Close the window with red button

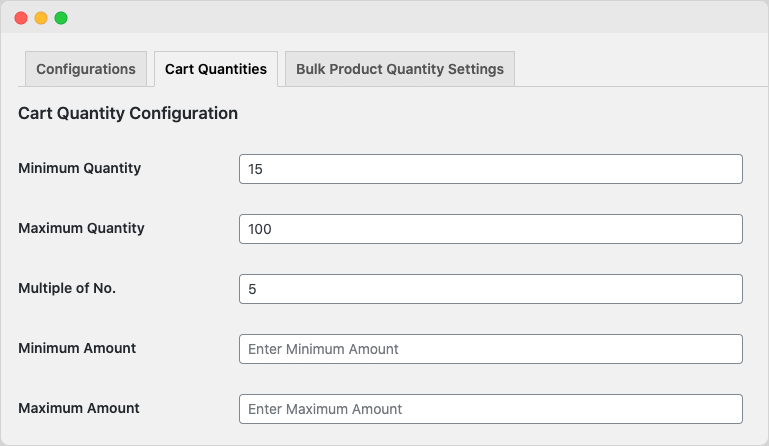tap(21, 18)
